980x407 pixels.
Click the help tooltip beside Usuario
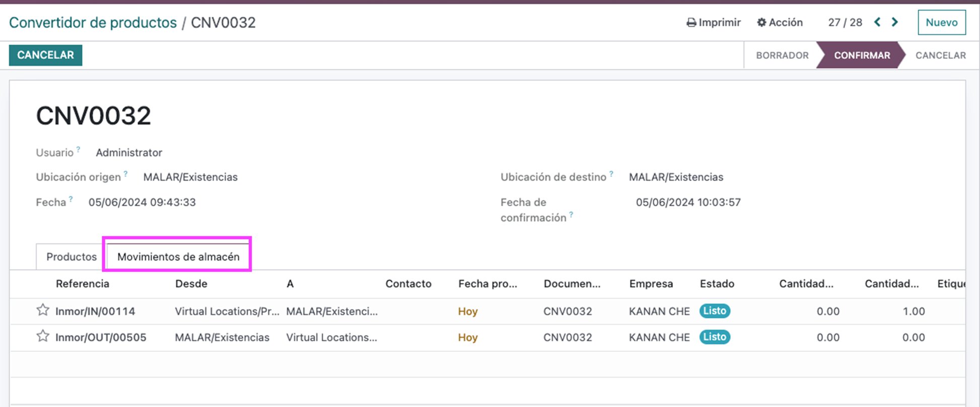click(78, 149)
